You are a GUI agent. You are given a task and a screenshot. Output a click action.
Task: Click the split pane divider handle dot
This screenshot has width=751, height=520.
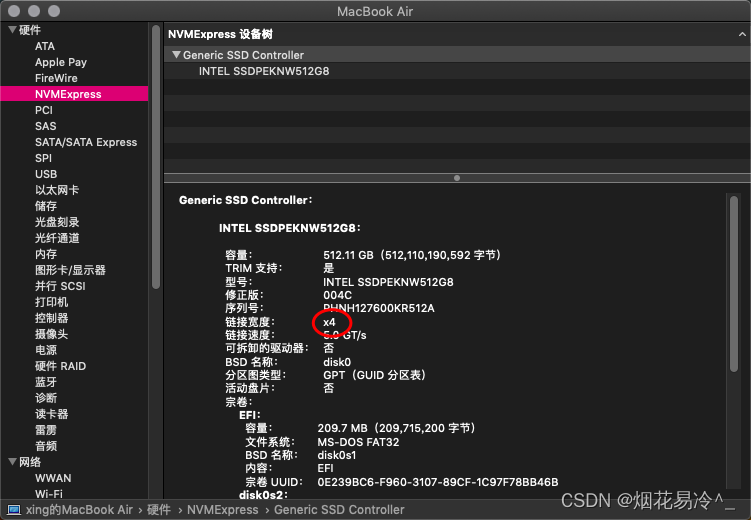click(x=457, y=178)
